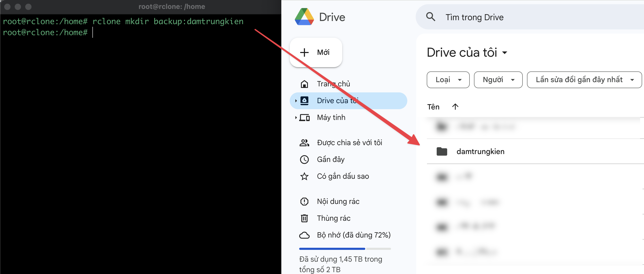644x274 pixels.
Task: Click the trash bin icon
Action: pos(304,218)
